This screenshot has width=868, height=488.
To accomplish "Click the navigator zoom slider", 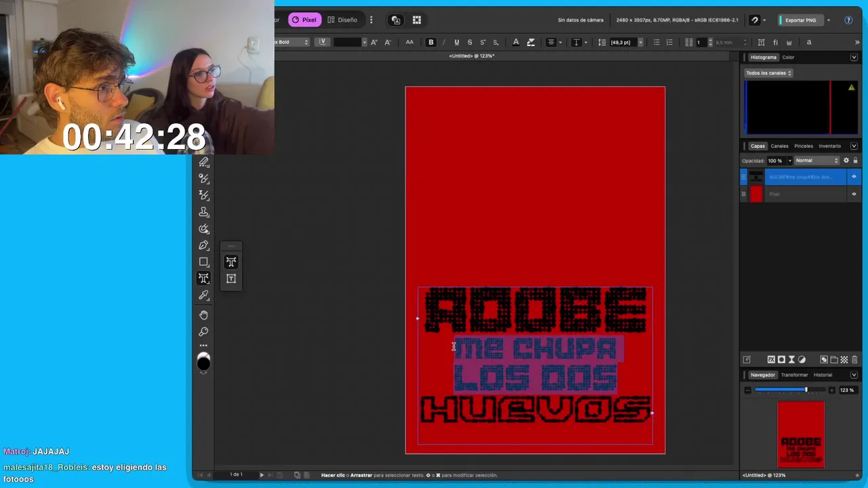I will pyautogui.click(x=790, y=390).
